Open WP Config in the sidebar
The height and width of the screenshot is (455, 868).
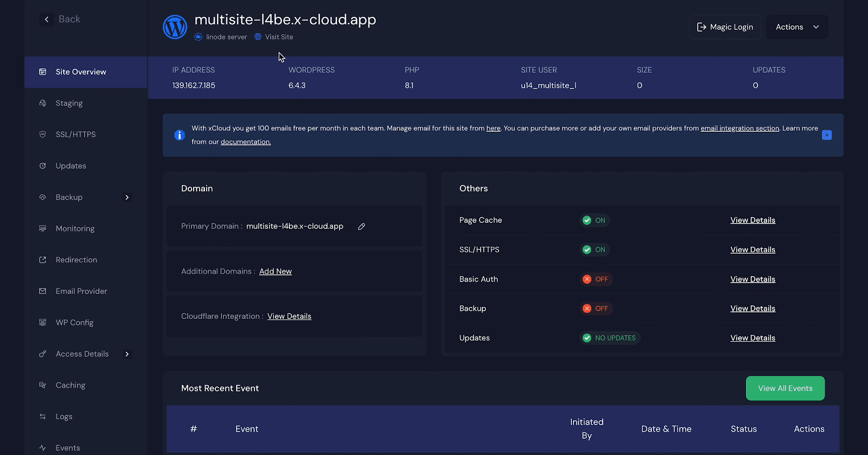74,323
